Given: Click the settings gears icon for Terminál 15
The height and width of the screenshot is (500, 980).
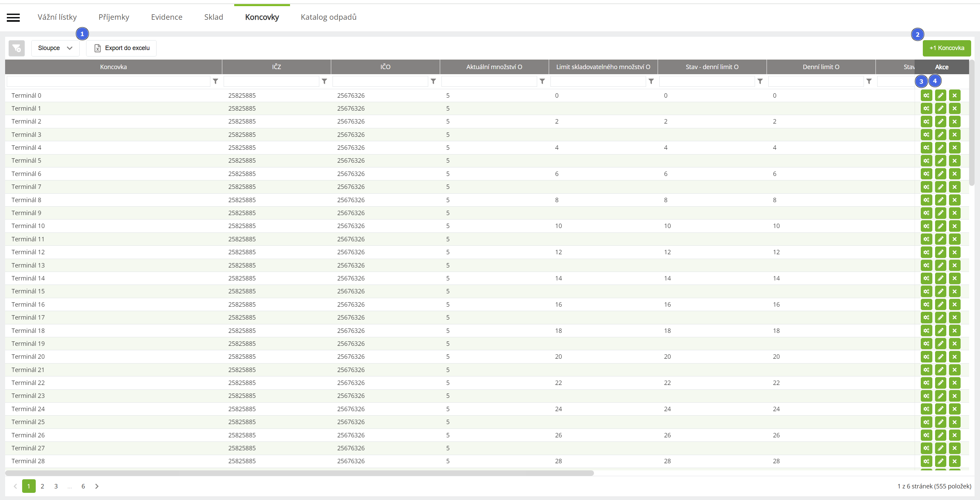Looking at the screenshot, I should tap(926, 291).
